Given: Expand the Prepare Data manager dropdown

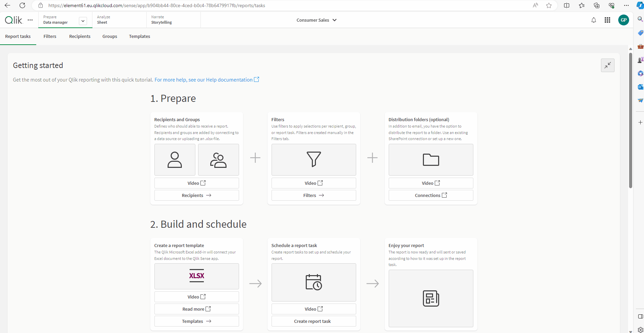Looking at the screenshot, I should [83, 21].
